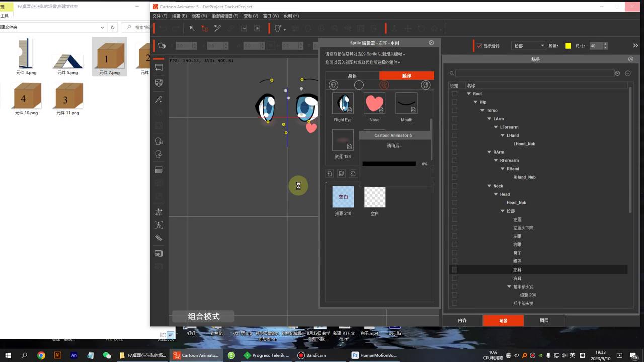Click the red bone editing tool icon
This screenshot has height=362, width=644.
(205, 29)
